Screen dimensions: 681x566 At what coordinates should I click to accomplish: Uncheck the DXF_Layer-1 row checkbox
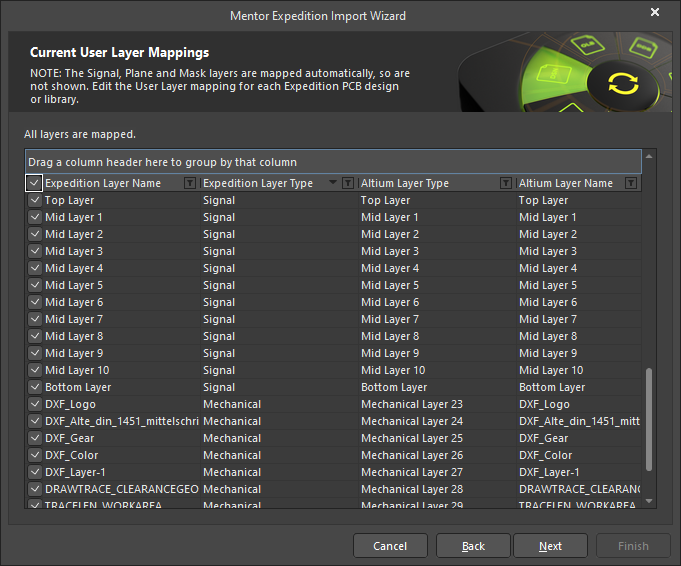pos(35,472)
